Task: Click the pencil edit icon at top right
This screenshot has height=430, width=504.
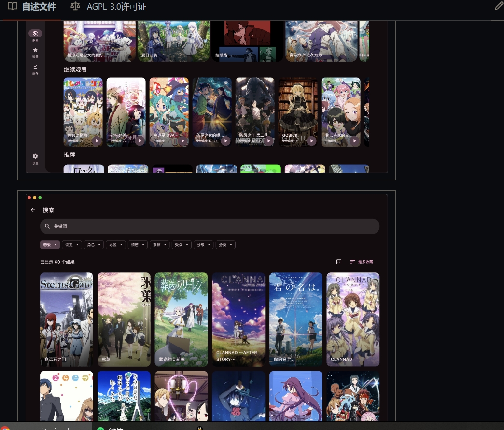Action: pyautogui.click(x=499, y=6)
